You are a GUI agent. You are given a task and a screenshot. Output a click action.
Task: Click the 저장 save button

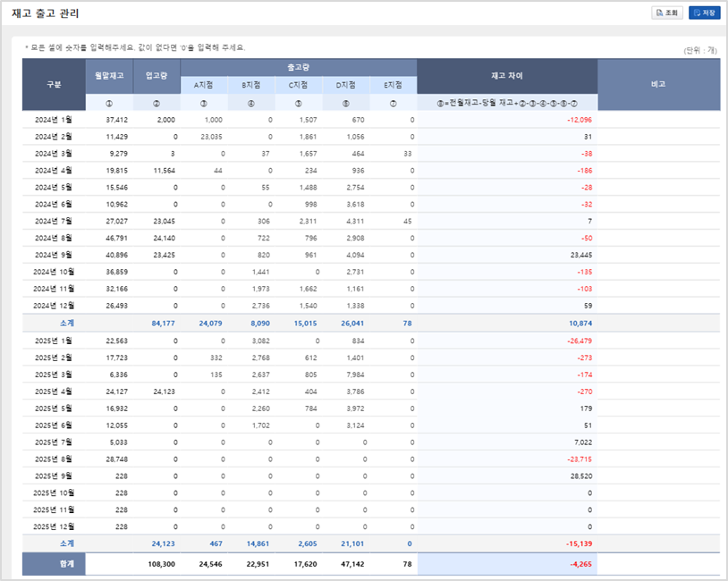click(704, 13)
